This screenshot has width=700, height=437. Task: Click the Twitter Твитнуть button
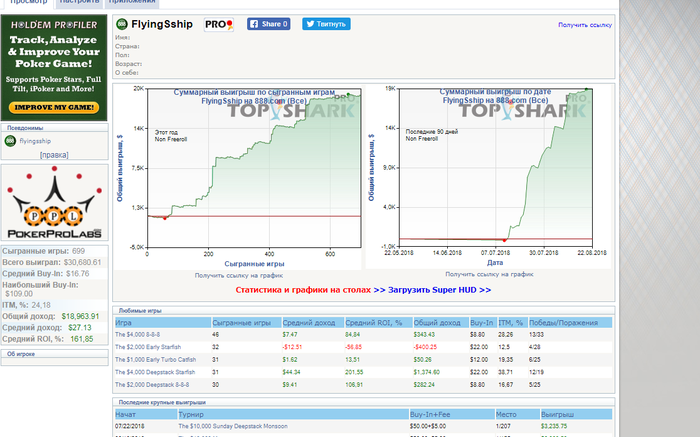[326, 24]
